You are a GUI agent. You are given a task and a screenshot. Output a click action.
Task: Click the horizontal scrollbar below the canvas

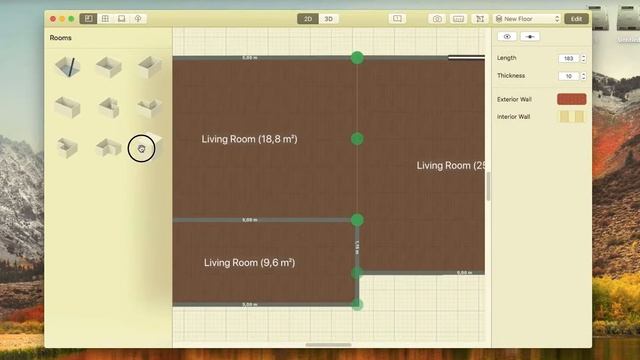tap(328, 345)
